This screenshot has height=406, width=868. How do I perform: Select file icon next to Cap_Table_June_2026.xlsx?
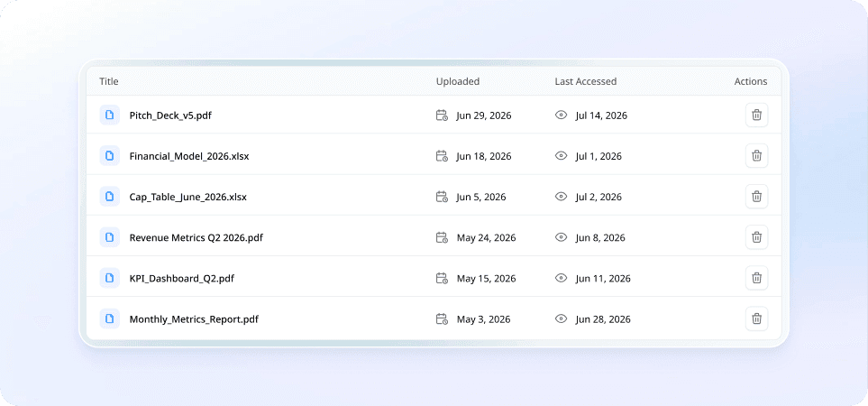point(110,197)
